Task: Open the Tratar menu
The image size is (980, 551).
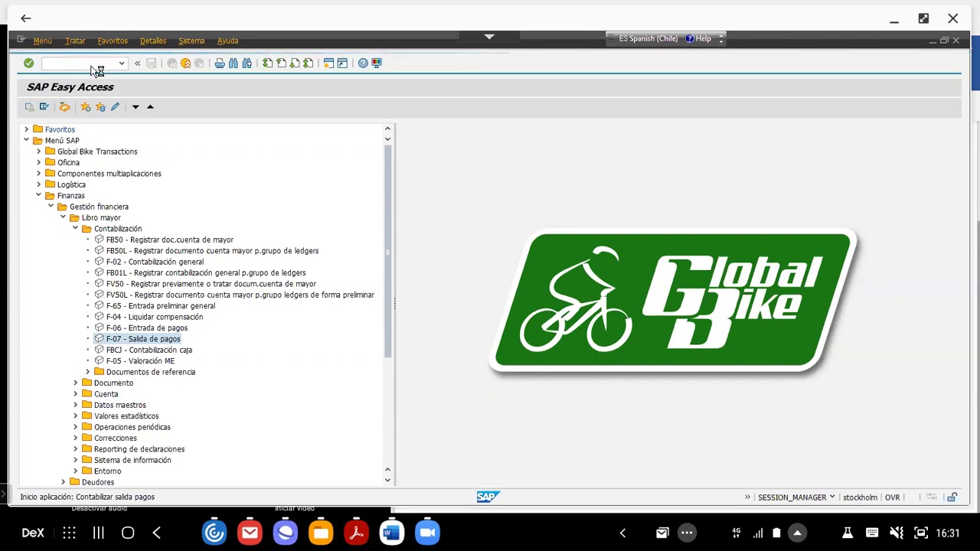Action: [x=75, y=41]
